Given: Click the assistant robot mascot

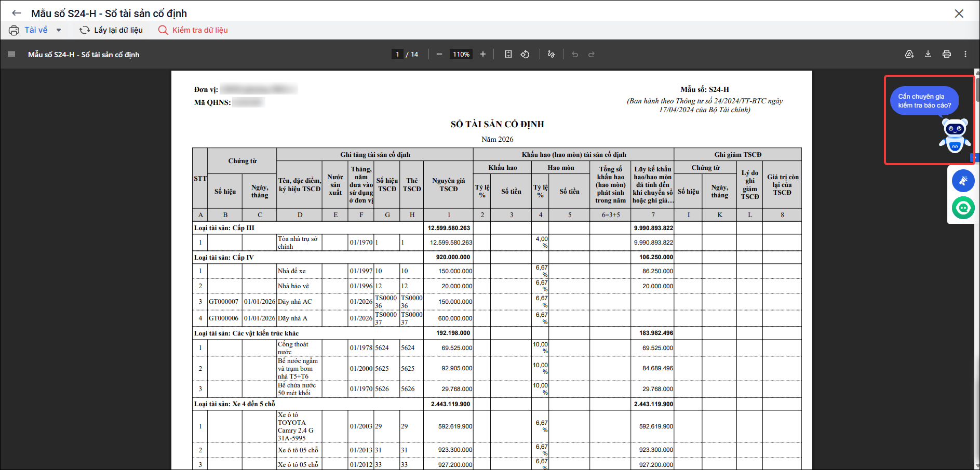Looking at the screenshot, I should tap(955, 136).
